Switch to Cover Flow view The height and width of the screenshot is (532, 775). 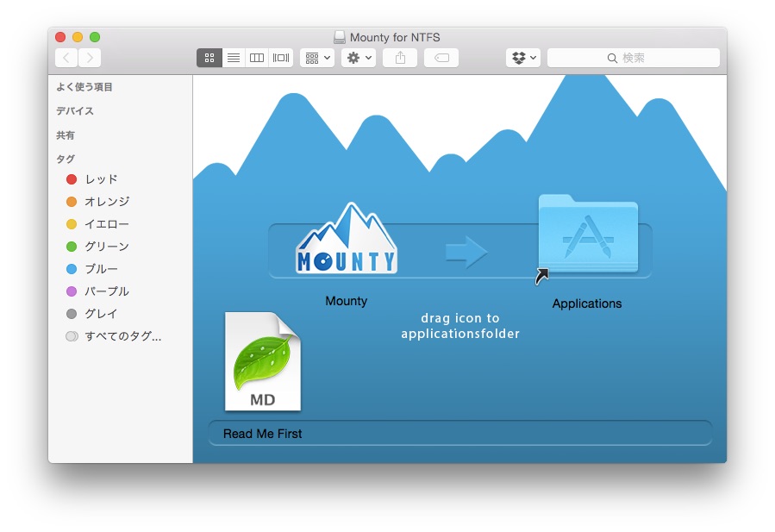coord(281,58)
